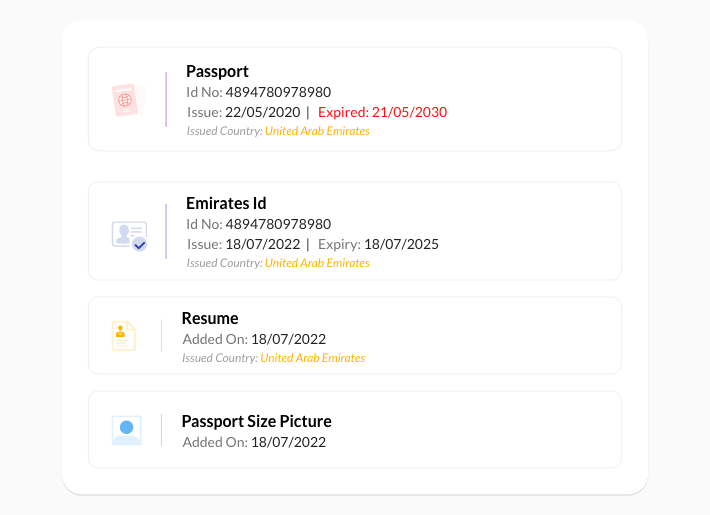Click Emirates Id's United Arab Emirates link
The width and height of the screenshot is (710, 515).
point(317,263)
